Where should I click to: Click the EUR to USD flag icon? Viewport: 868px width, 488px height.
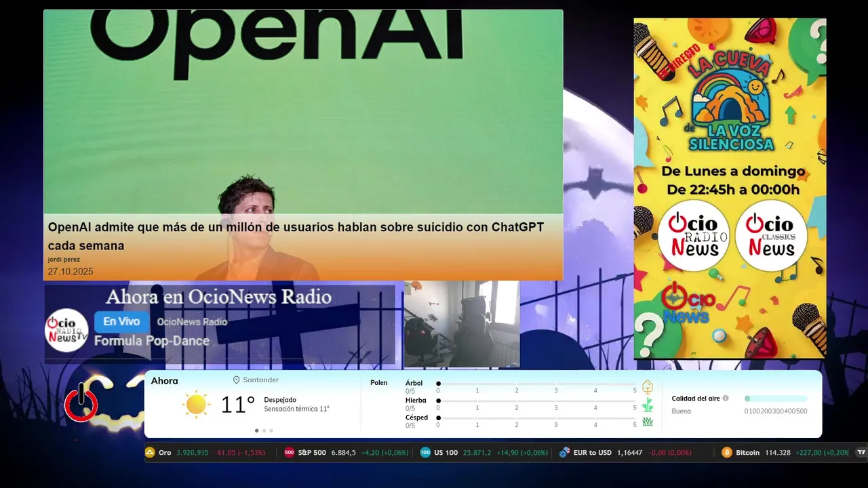(564, 452)
